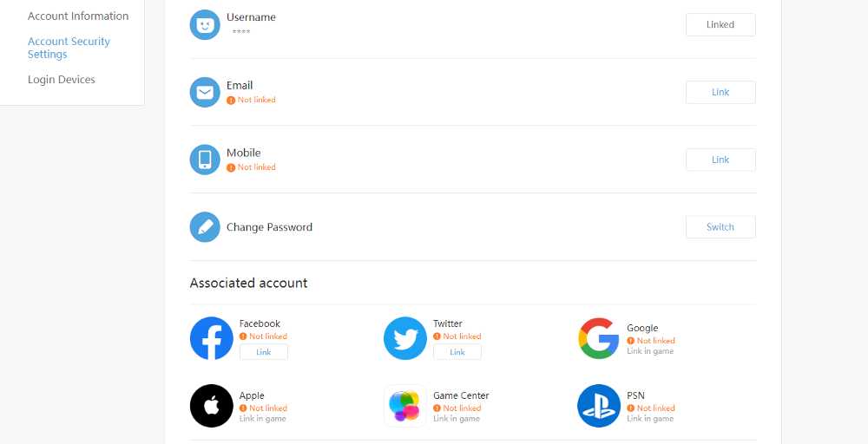
Task: Open Account Information in sidebar
Action: (x=78, y=16)
